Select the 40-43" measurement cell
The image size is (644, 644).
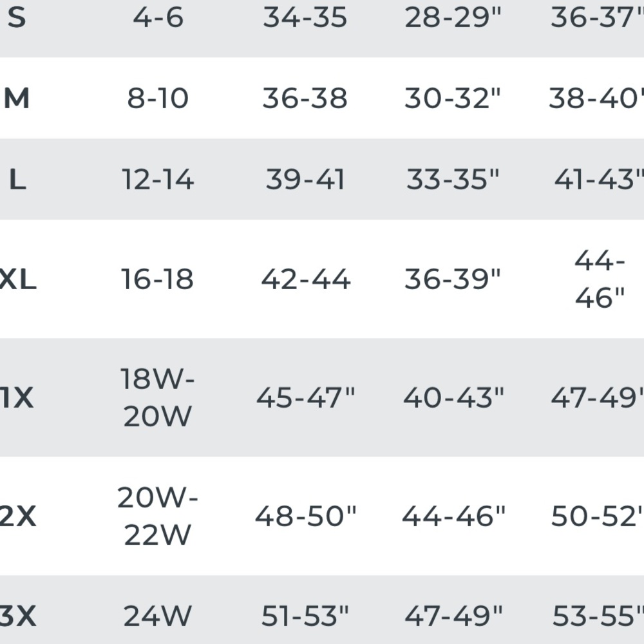click(453, 399)
